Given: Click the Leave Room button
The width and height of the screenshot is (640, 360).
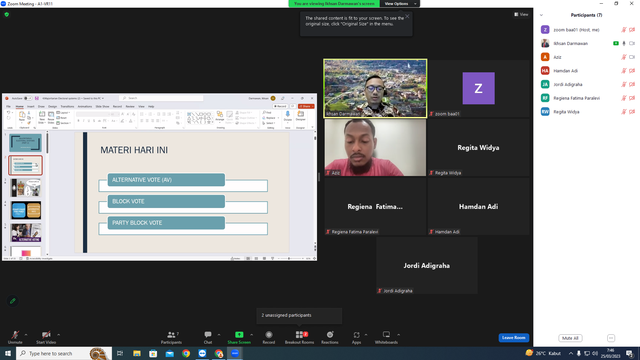Looking at the screenshot, I should [x=513, y=338].
